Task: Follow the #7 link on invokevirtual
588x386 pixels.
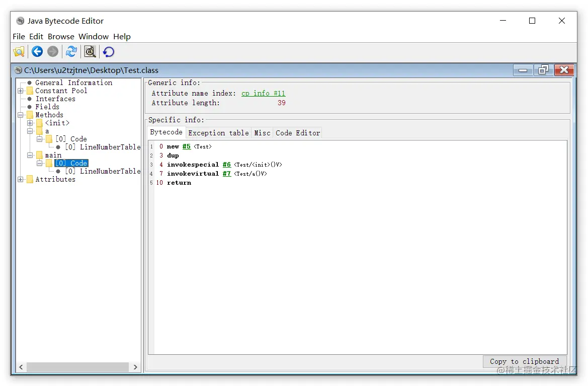Action: 226,173
